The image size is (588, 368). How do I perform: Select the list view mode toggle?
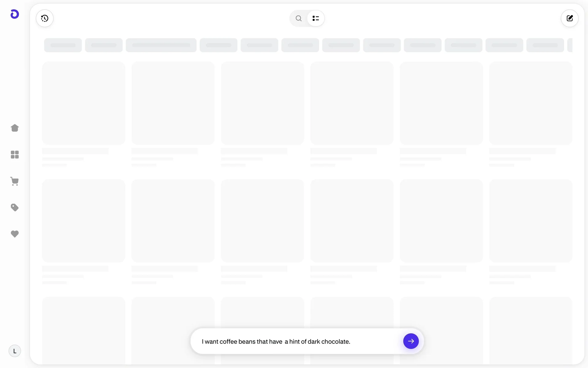[x=316, y=18]
